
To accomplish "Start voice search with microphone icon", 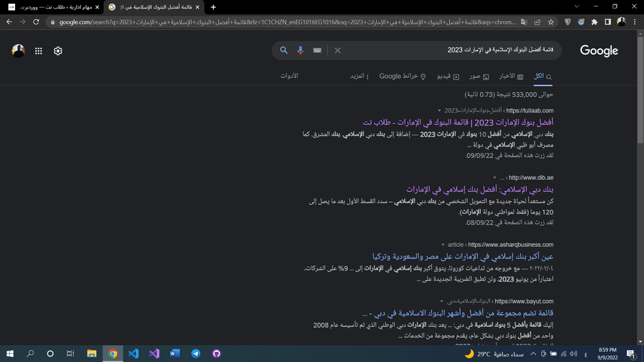I will tap(300, 50).
